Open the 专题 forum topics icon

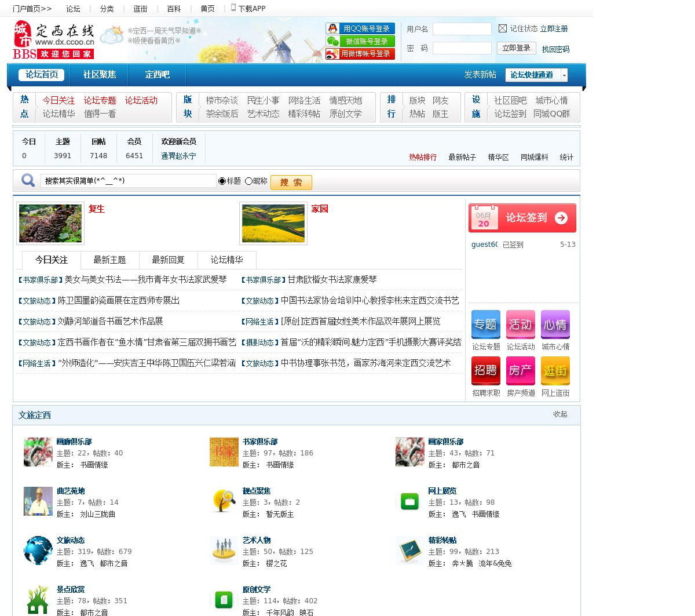point(485,325)
